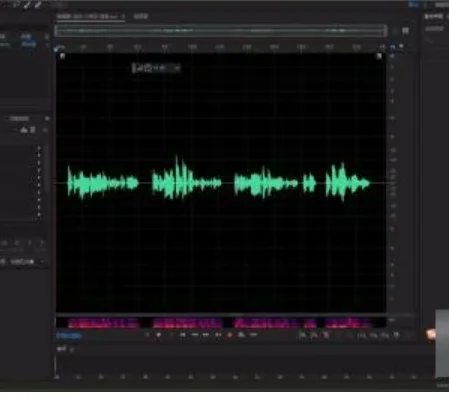This screenshot has height=399, width=449.
Task: Click the Stop button in transport controls
Action: point(147,335)
